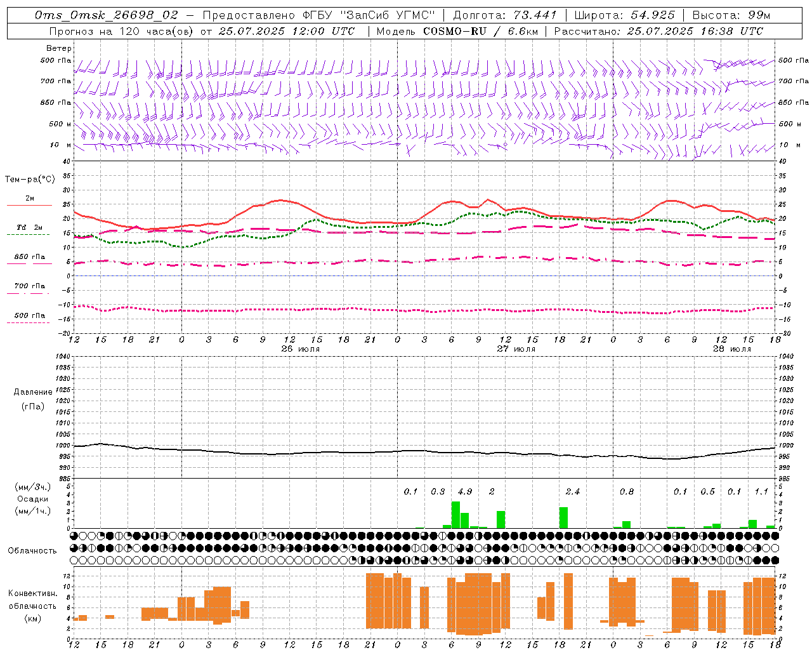The height and width of the screenshot is (650, 812).
Task: Click the "Конвективн." convective cloud label
Action: coord(33,594)
